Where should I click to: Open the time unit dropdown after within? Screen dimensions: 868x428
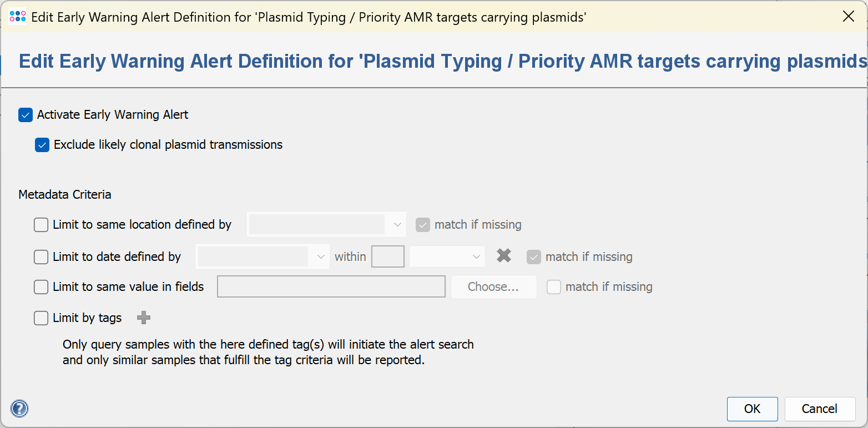pos(447,257)
